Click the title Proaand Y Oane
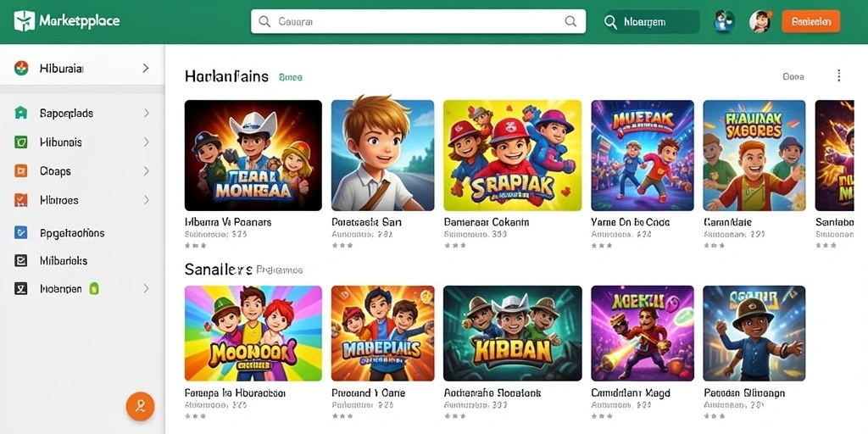 (368, 393)
